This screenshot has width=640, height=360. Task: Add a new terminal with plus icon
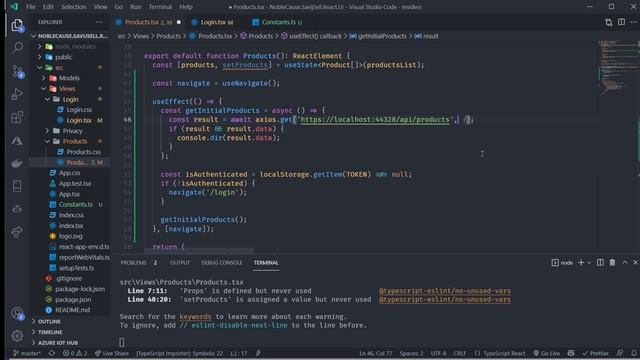click(x=581, y=262)
